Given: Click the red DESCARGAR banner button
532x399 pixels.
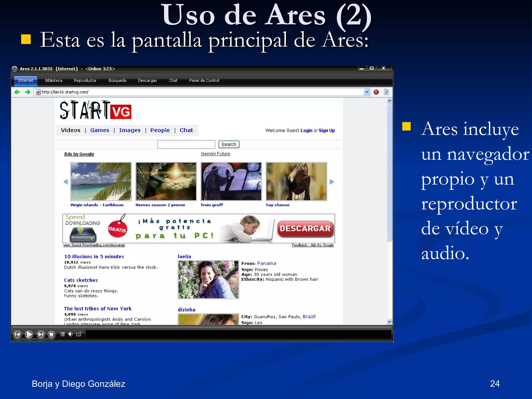Looking at the screenshot, I should 305,229.
